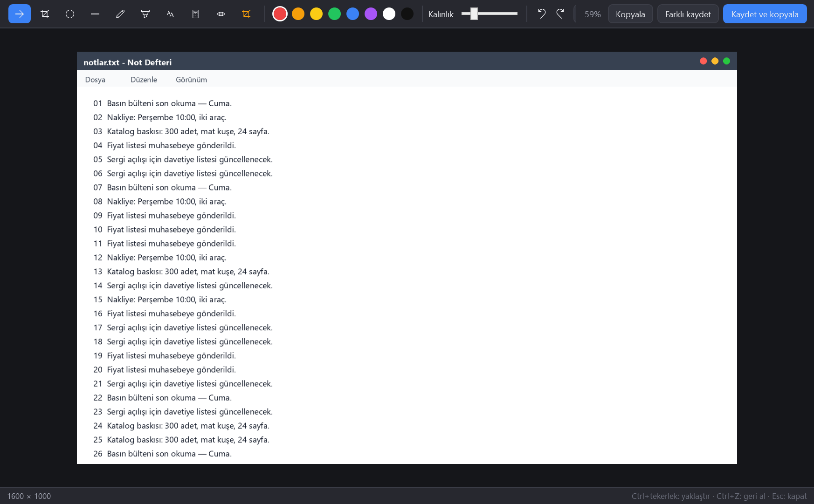This screenshot has width=814, height=504.
Task: Select the white crop tool icon
Action: coord(45,14)
